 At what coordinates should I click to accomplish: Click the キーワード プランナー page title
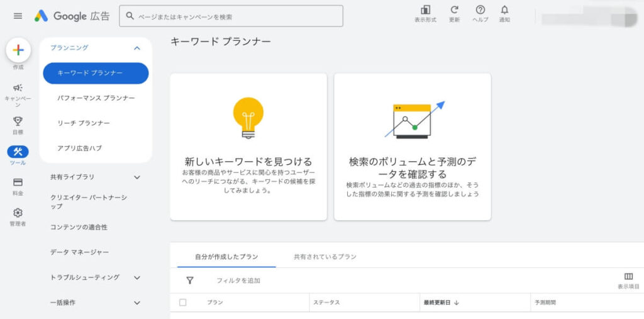(221, 42)
